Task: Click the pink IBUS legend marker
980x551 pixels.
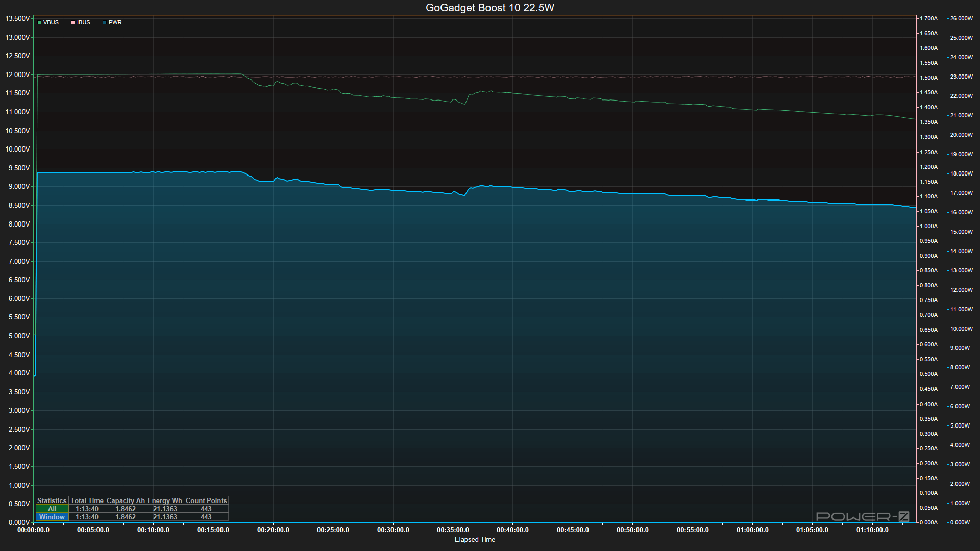Action: (73, 23)
